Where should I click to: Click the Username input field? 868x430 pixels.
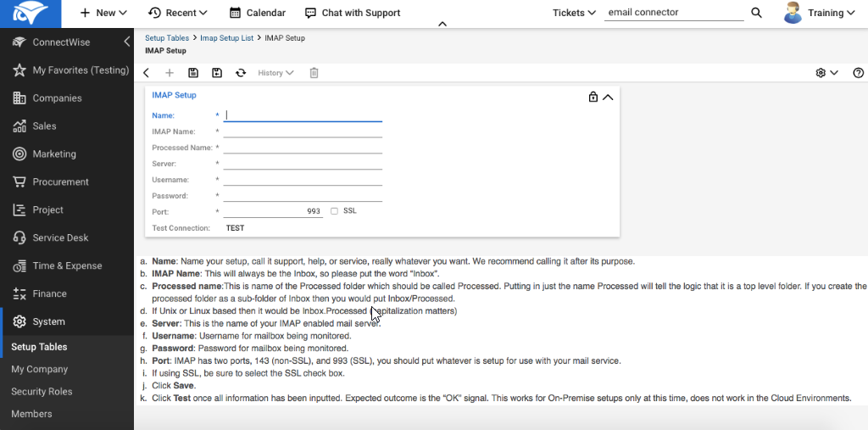[303, 180]
